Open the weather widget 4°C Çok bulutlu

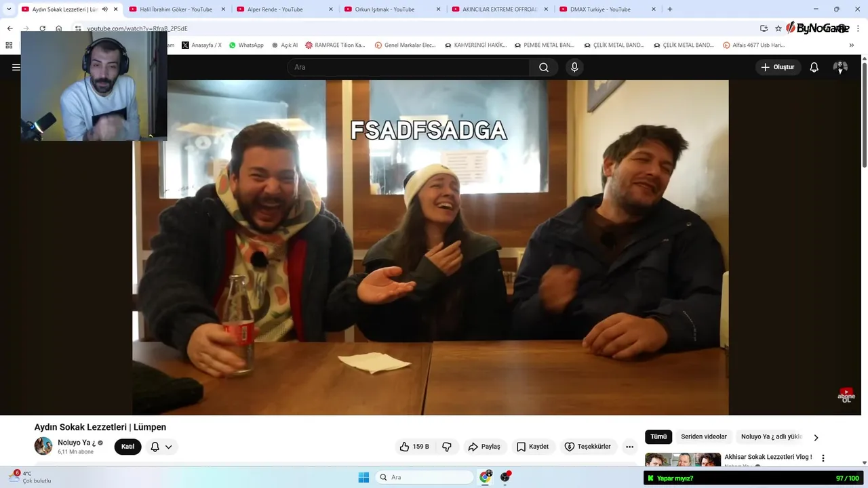click(x=31, y=477)
